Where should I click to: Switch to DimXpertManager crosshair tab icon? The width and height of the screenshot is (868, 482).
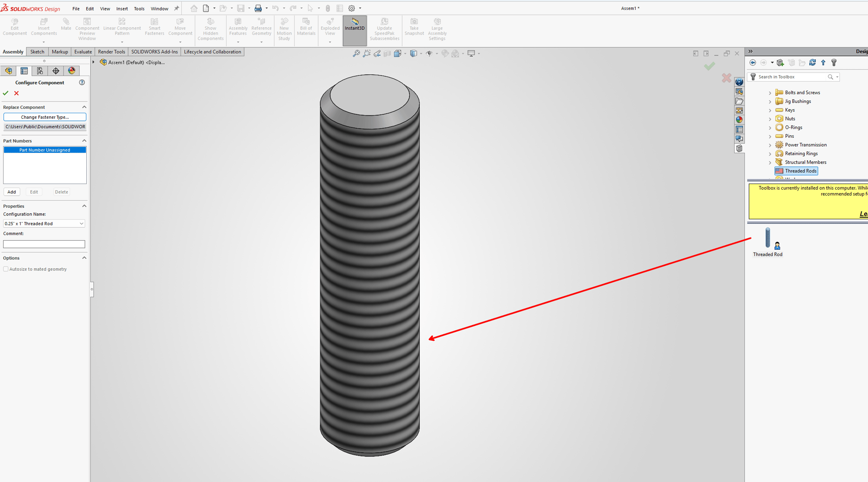tap(56, 71)
